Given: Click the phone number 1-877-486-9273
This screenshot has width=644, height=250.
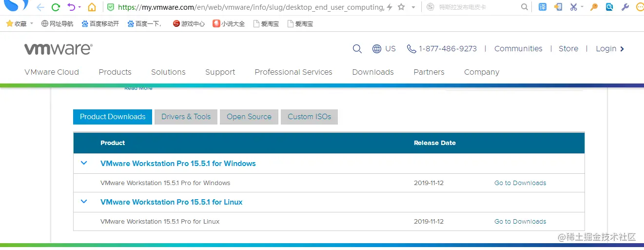Looking at the screenshot, I should coord(442,49).
